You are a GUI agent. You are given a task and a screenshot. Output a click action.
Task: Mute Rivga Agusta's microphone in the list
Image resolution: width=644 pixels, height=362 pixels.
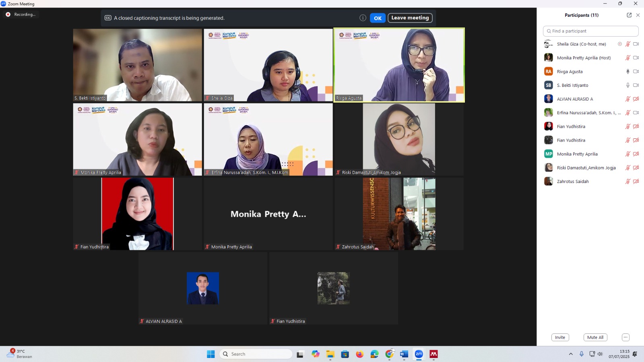(627, 72)
